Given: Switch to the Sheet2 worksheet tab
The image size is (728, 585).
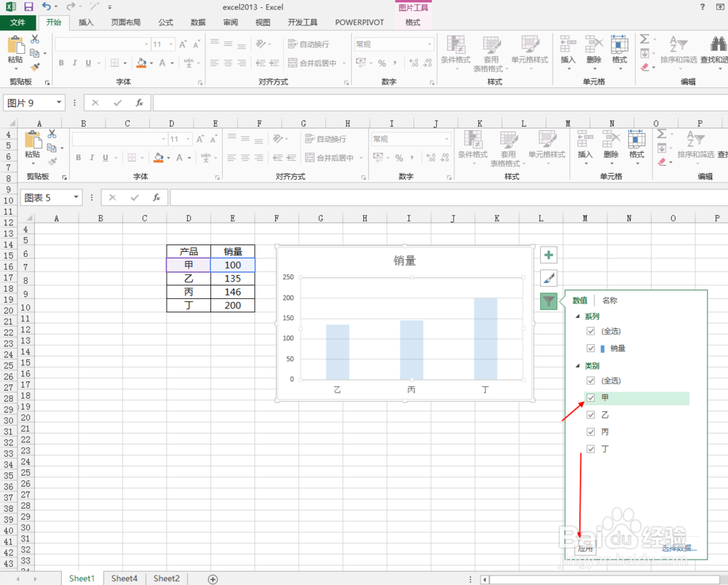Looking at the screenshot, I should click(166, 578).
